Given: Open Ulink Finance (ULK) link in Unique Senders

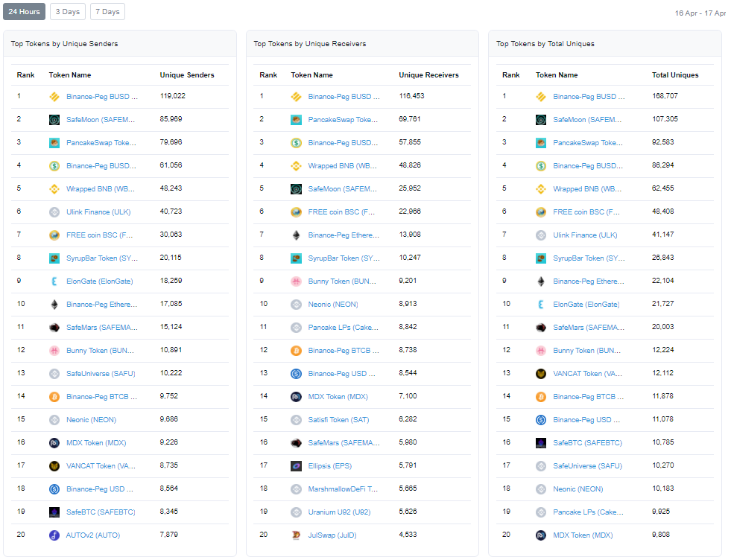Looking at the screenshot, I should coord(98,212).
